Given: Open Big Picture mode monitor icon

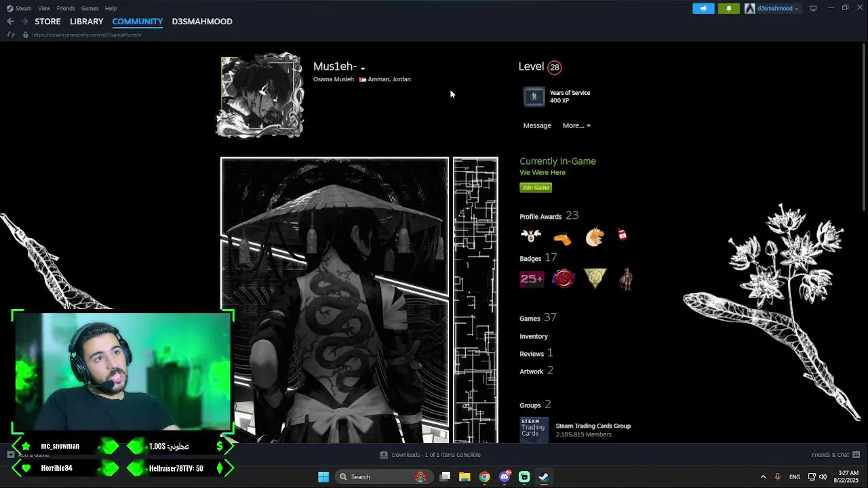Looking at the screenshot, I should point(813,8).
